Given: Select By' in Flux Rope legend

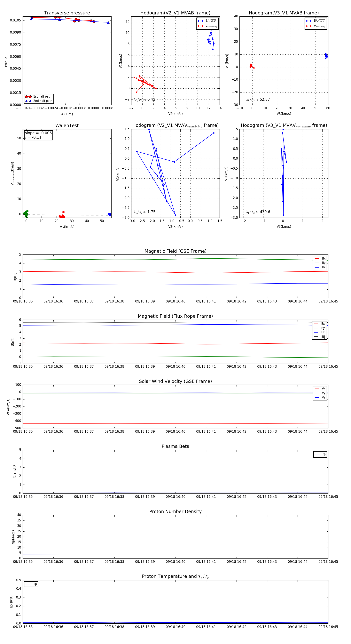Looking at the screenshot, I should [320, 328].
